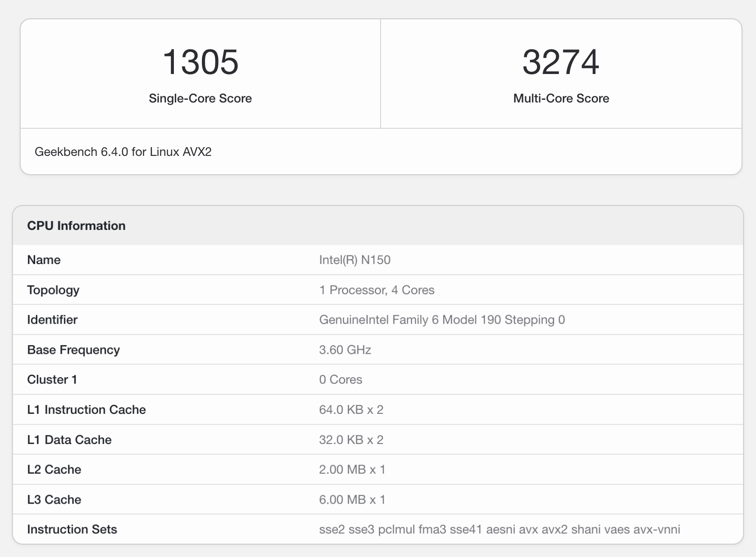Click the CPU Information section header
The width and height of the screenshot is (756, 557).
[76, 226]
